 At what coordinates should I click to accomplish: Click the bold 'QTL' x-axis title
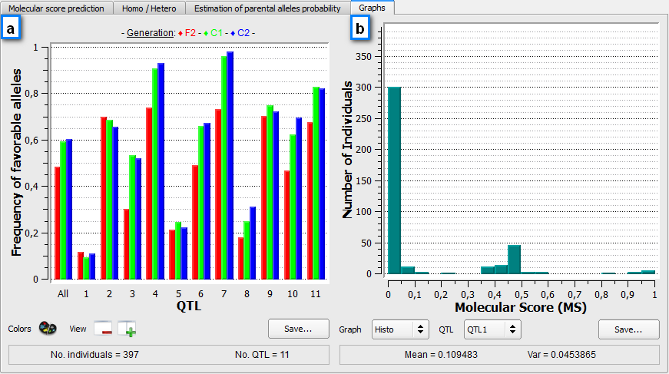pos(189,306)
